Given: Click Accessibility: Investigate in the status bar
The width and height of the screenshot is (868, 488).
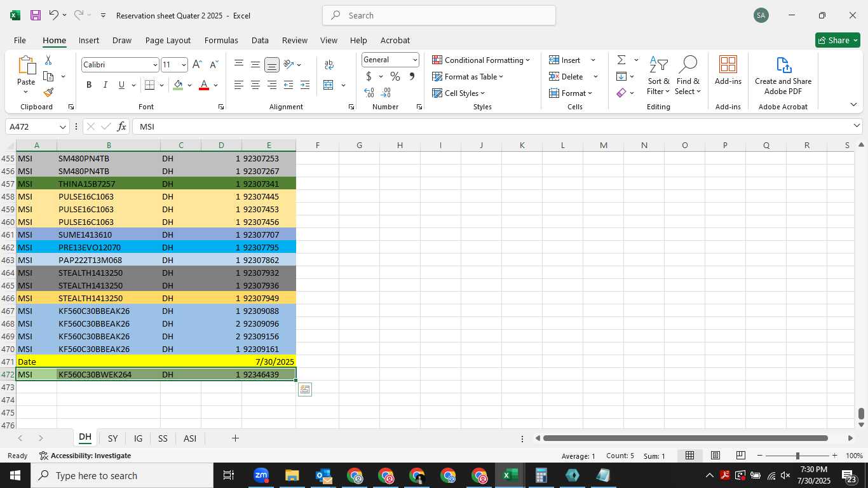Looking at the screenshot, I should click(x=85, y=456).
